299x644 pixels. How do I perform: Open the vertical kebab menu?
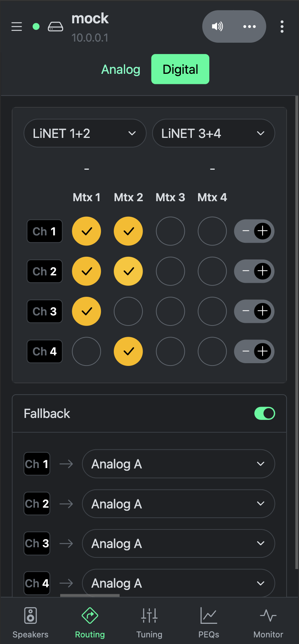[282, 26]
